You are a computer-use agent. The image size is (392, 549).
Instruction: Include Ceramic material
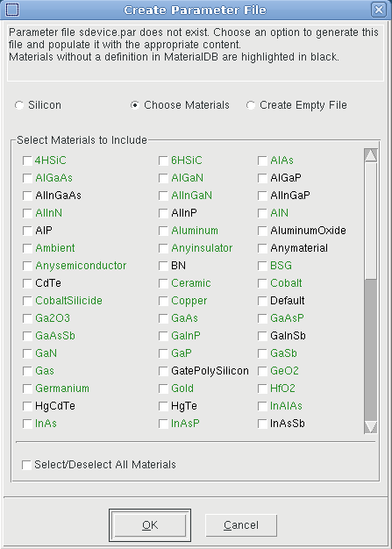(163, 283)
